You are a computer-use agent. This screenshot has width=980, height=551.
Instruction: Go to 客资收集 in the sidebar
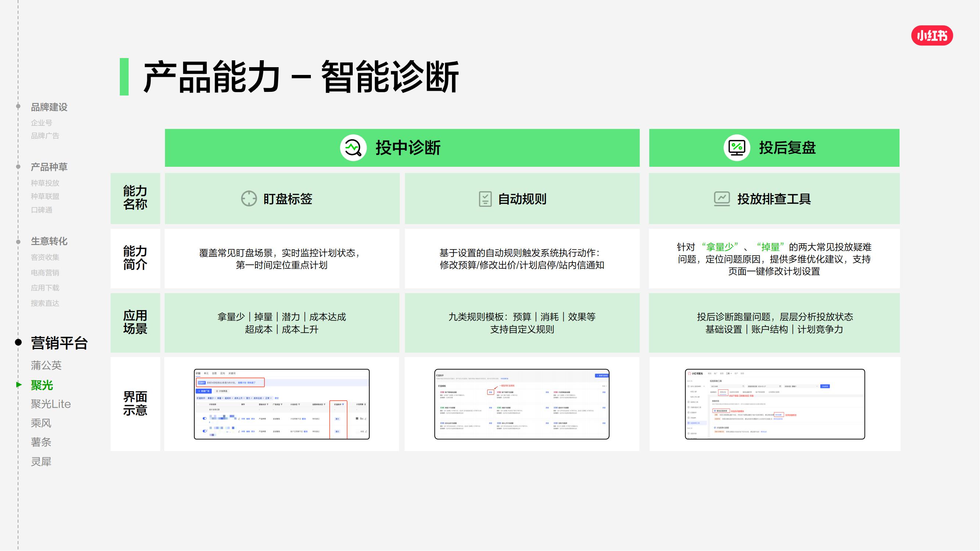tap(45, 257)
